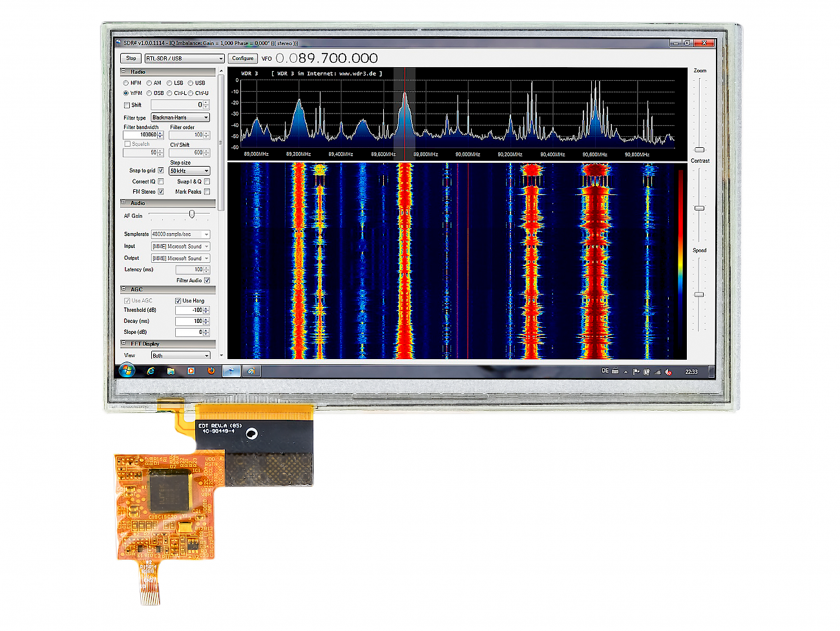This screenshot has height=631, width=840.
Task: Select WFM demodulation mode
Action: [126, 93]
